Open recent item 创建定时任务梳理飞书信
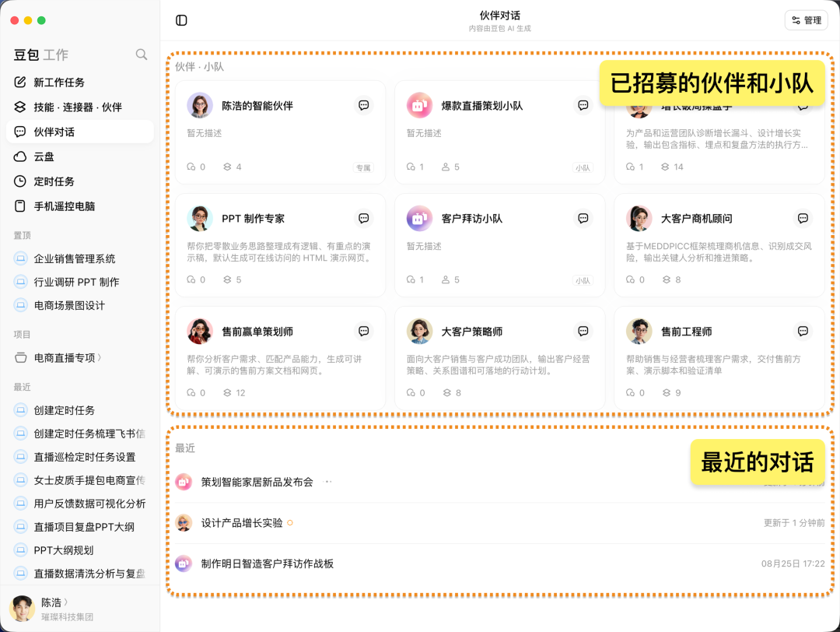 click(80, 434)
